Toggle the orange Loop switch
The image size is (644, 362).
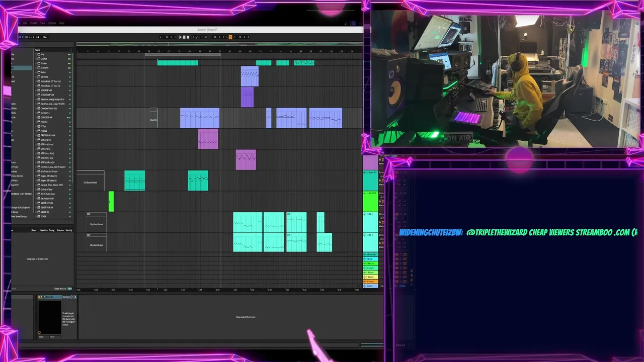click(230, 37)
